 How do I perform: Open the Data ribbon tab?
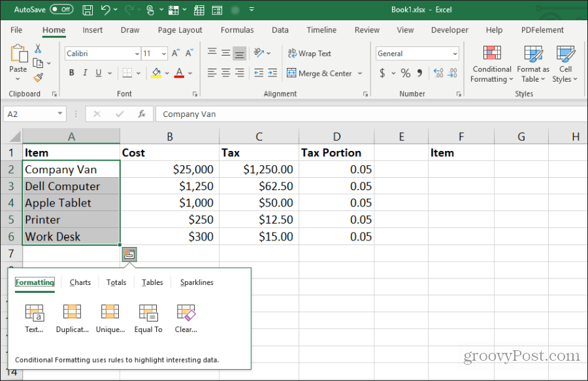coord(280,30)
